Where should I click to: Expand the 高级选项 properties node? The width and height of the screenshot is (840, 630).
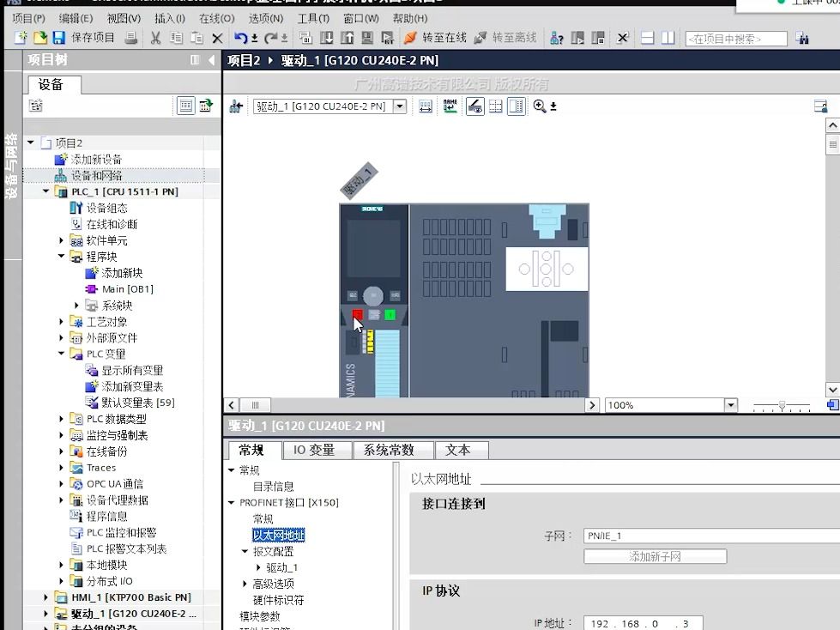[245, 584]
